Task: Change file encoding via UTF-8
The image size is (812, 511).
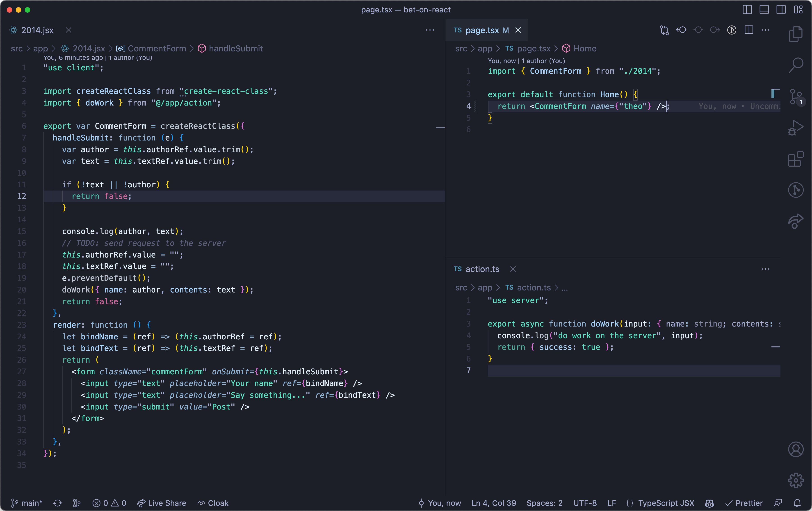Action: 585,503
